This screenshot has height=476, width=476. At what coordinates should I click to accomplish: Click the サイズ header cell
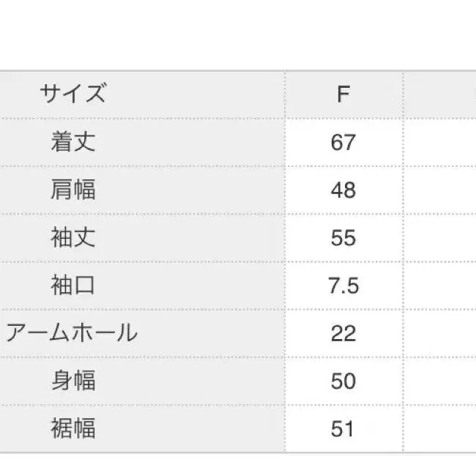click(73, 94)
